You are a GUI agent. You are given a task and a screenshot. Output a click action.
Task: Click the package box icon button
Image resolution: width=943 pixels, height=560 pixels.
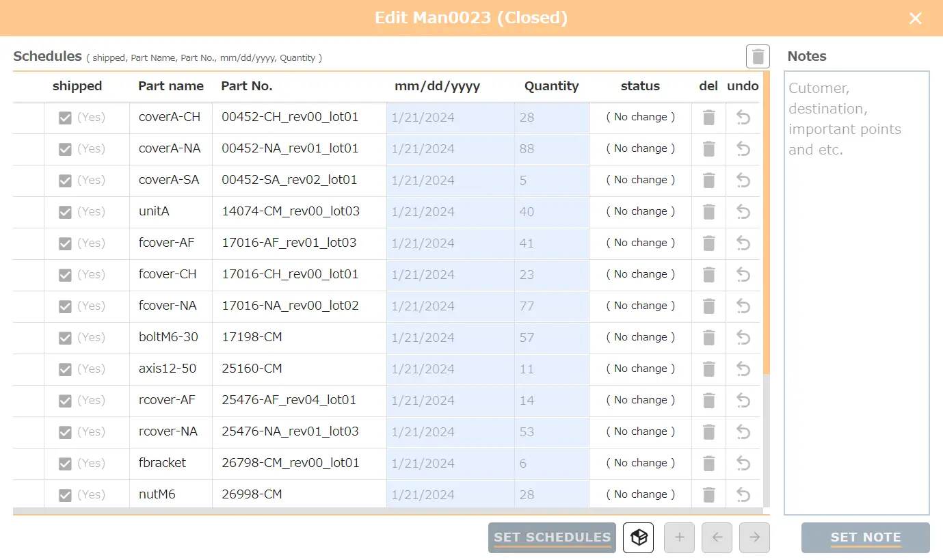(x=638, y=537)
